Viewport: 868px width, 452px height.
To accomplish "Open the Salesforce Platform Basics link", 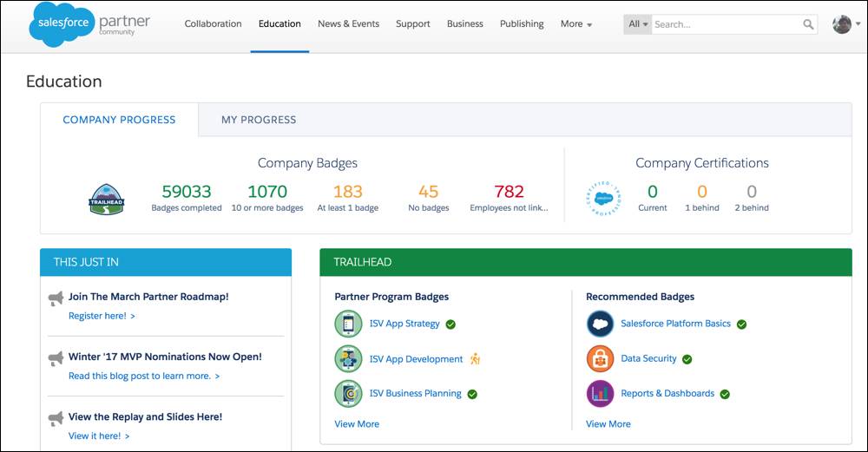I will click(x=675, y=324).
